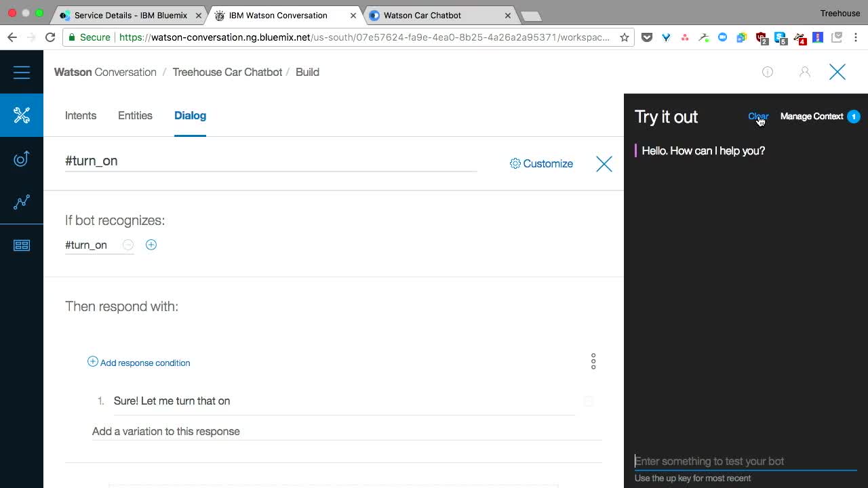Click the info icon in header
868x488 pixels.
coord(768,72)
